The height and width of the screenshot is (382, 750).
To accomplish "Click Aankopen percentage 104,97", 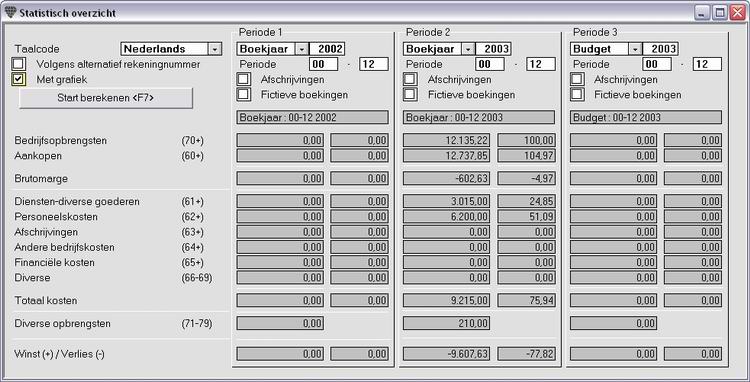I will coord(526,156).
